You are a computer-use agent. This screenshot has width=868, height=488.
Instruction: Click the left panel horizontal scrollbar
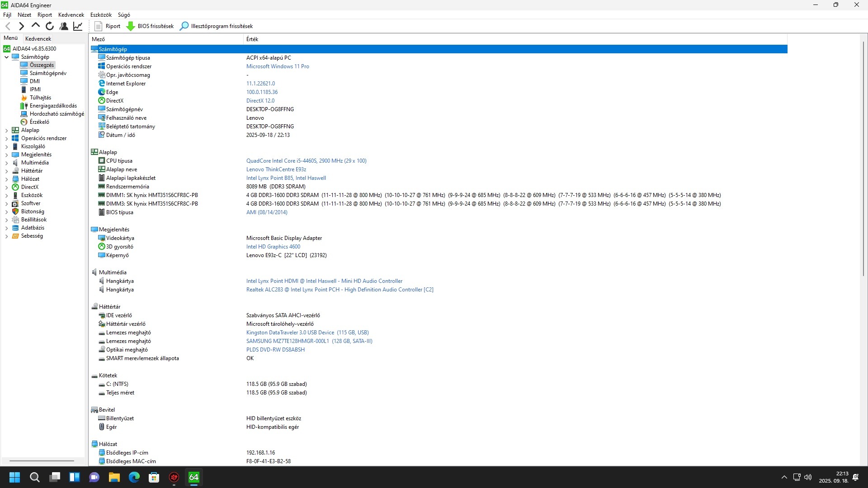pyautogui.click(x=42, y=461)
